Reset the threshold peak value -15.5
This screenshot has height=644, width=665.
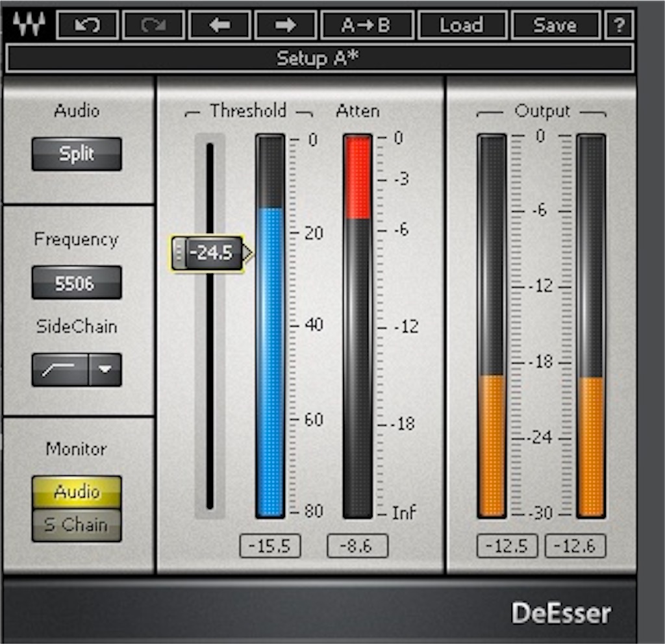[270, 546]
